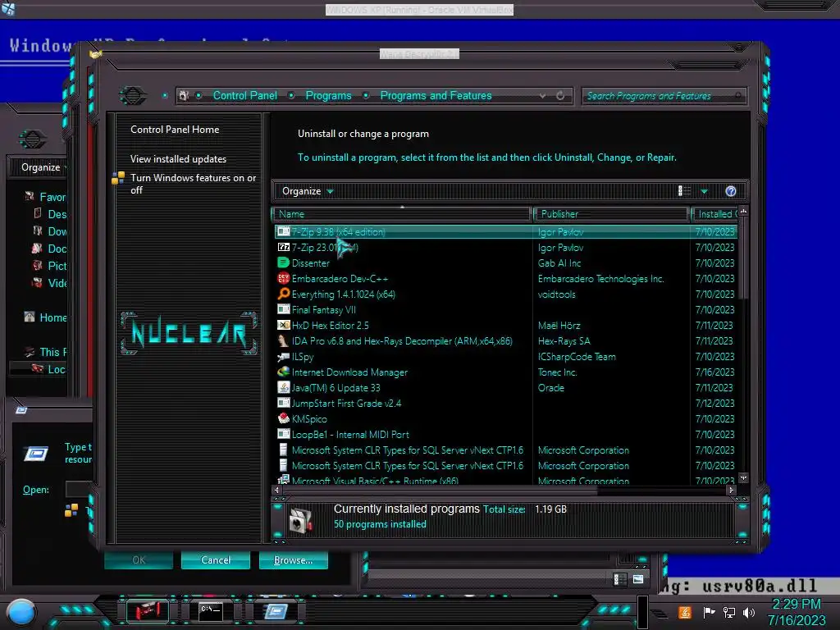Select Home in the background Explorer sidebar
840x630 pixels.
52,317
